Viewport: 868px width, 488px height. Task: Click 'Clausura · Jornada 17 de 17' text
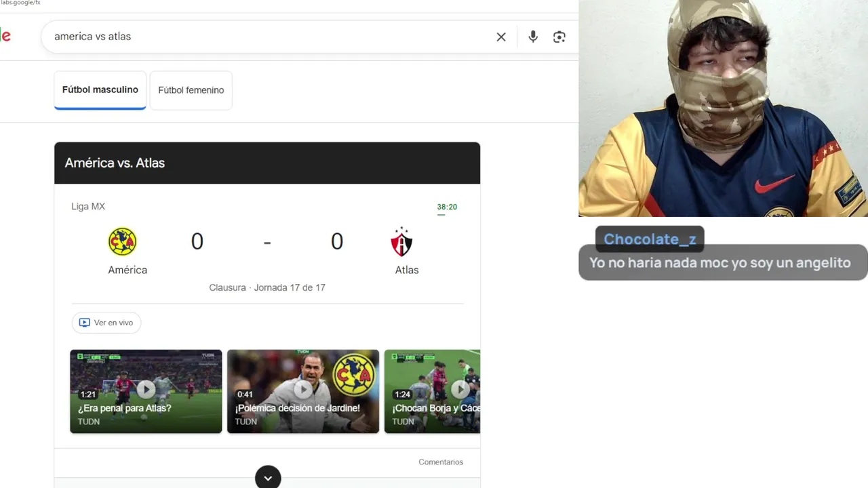point(267,287)
